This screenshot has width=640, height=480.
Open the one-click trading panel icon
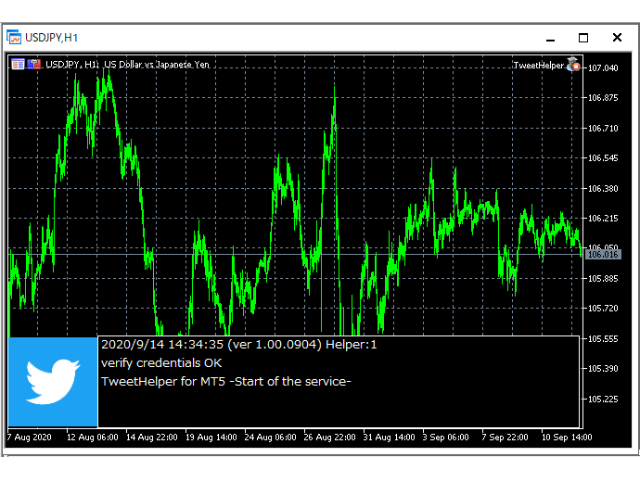pos(17,64)
